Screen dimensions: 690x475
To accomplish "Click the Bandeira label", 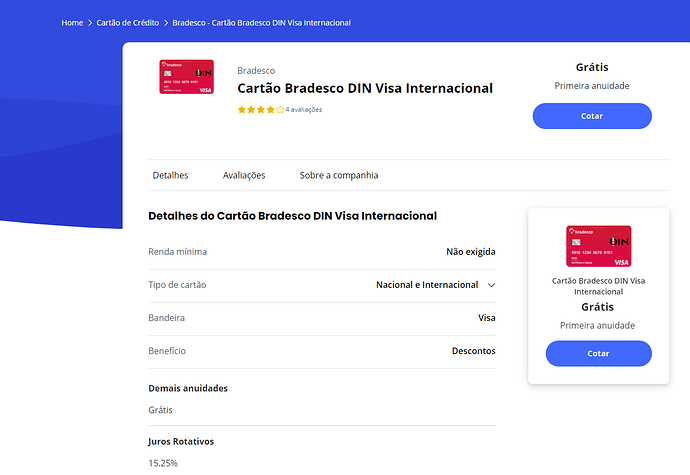I will tap(166, 318).
